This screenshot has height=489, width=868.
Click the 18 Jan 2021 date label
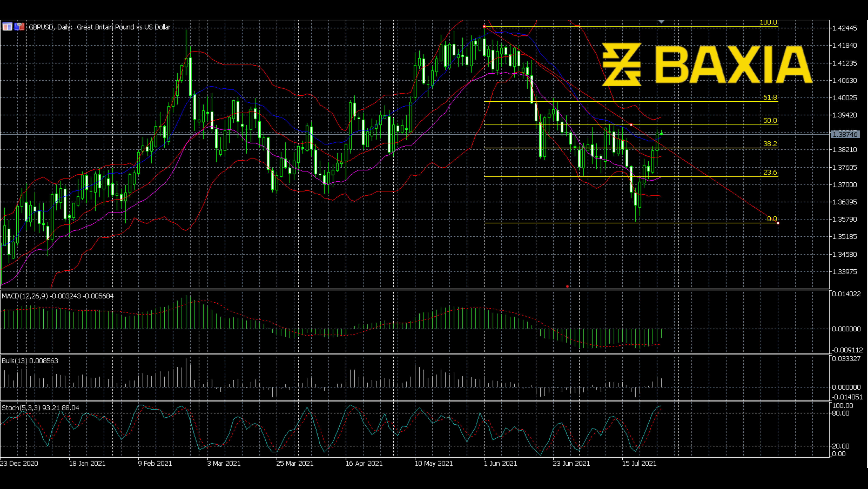87,463
